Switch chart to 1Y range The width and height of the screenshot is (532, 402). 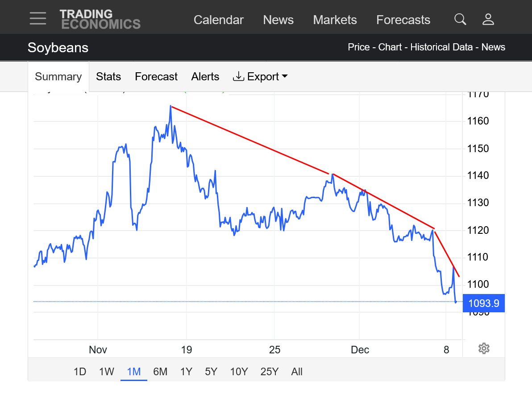[x=187, y=372]
